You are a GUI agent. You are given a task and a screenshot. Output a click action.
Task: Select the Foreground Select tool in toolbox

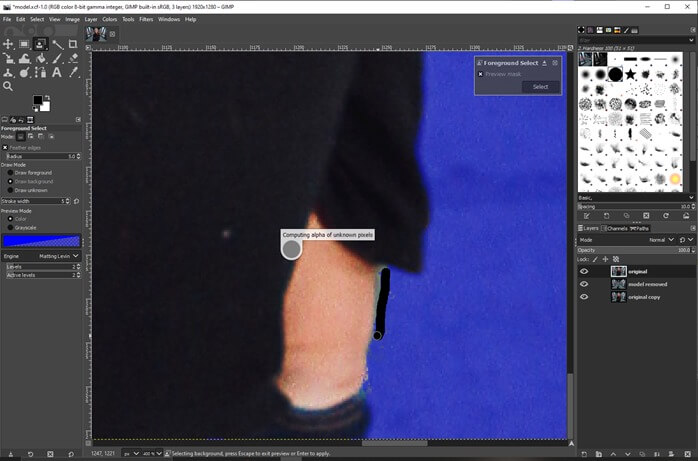tap(40, 44)
